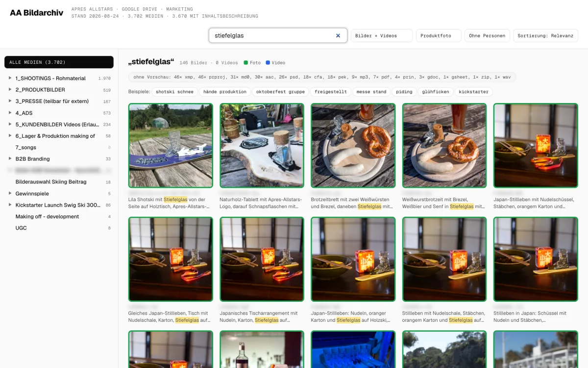Expand the 5_KUNDENBILDER Videos folder arrow
This screenshot has height=368, width=588.
pos(10,124)
